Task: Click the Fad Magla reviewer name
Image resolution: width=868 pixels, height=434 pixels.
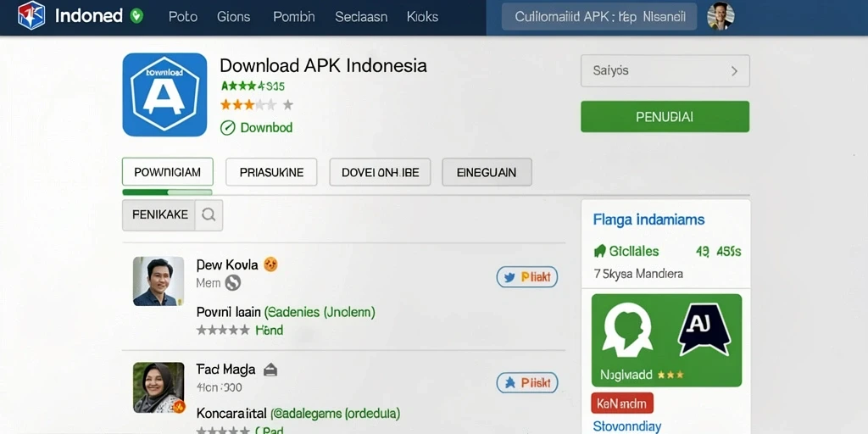Action: pyautogui.click(x=225, y=370)
